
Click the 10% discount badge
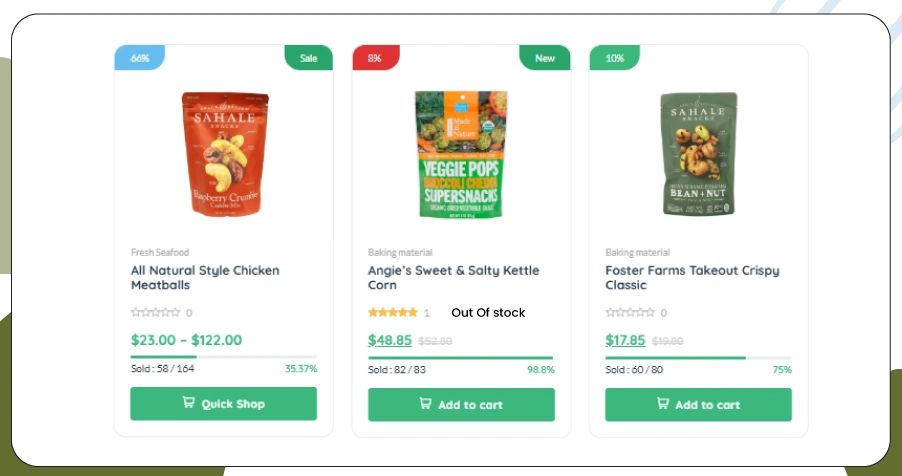614,58
